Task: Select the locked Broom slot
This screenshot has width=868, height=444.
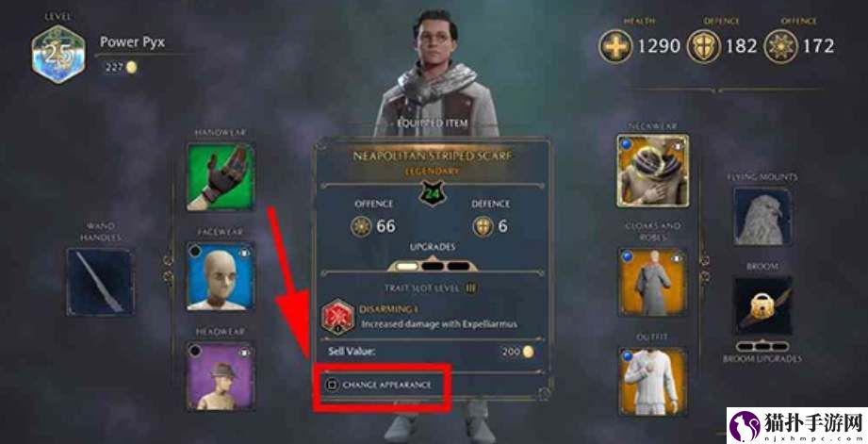Action: point(762,305)
